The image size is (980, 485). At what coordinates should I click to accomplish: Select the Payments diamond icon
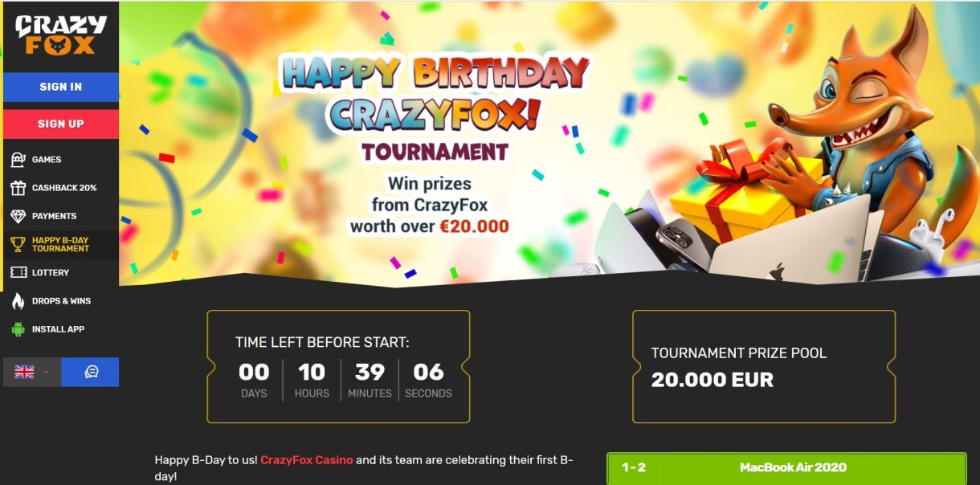point(18,216)
